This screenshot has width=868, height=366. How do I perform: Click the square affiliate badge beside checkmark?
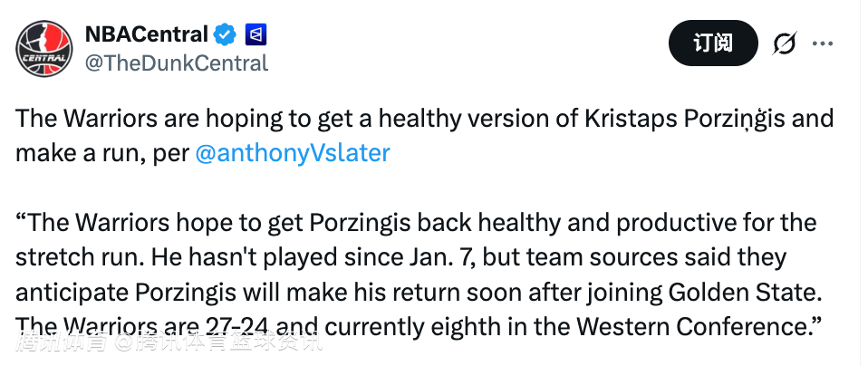[x=255, y=34]
